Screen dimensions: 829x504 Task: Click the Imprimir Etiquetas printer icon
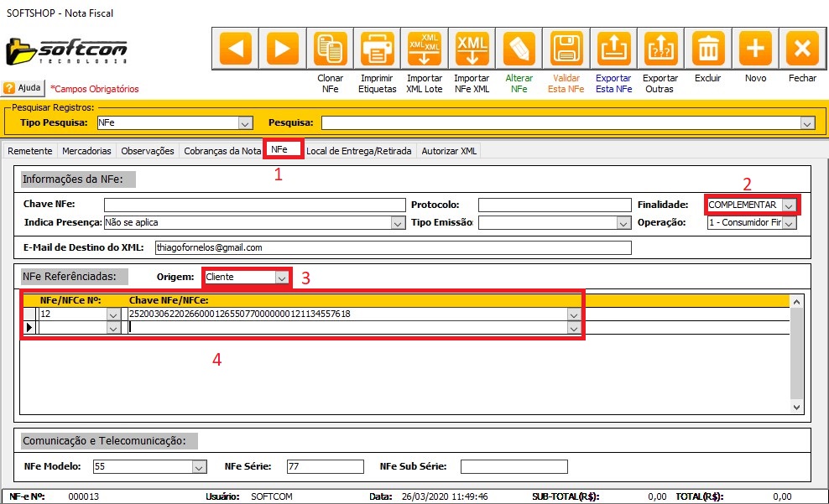(x=377, y=49)
